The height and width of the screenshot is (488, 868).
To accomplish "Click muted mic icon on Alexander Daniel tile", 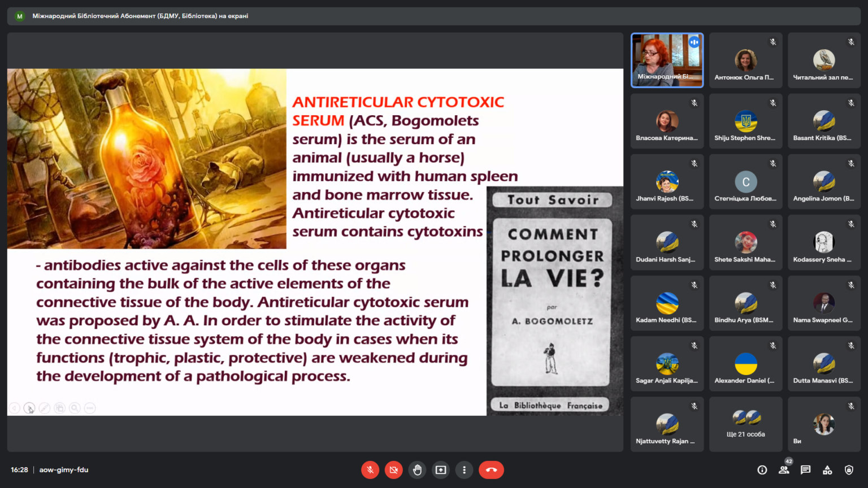I will point(773,346).
